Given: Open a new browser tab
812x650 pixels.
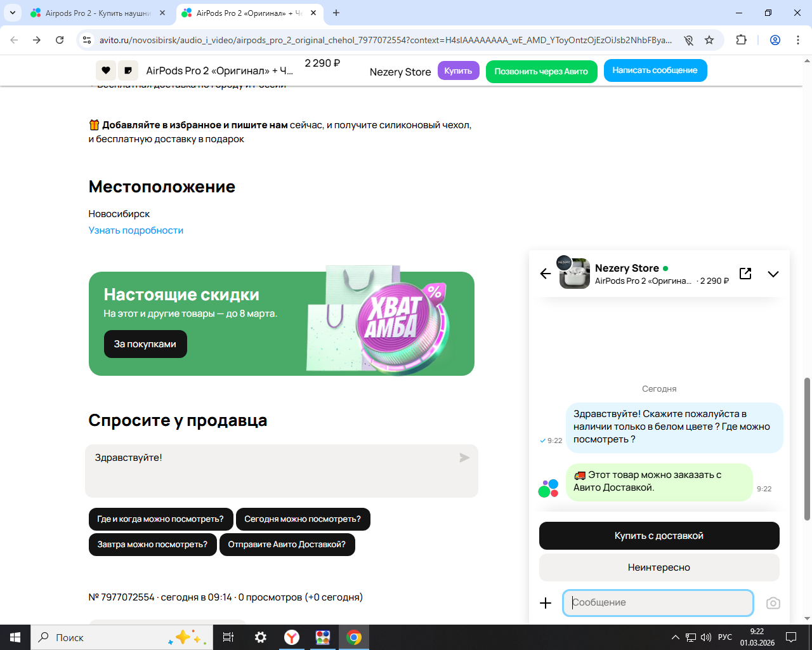Looking at the screenshot, I should pyautogui.click(x=336, y=13).
